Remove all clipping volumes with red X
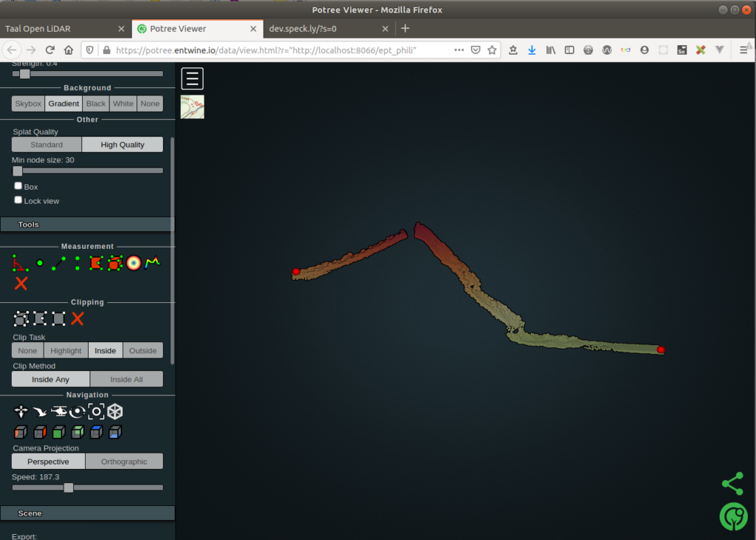756x540 pixels. tap(77, 318)
